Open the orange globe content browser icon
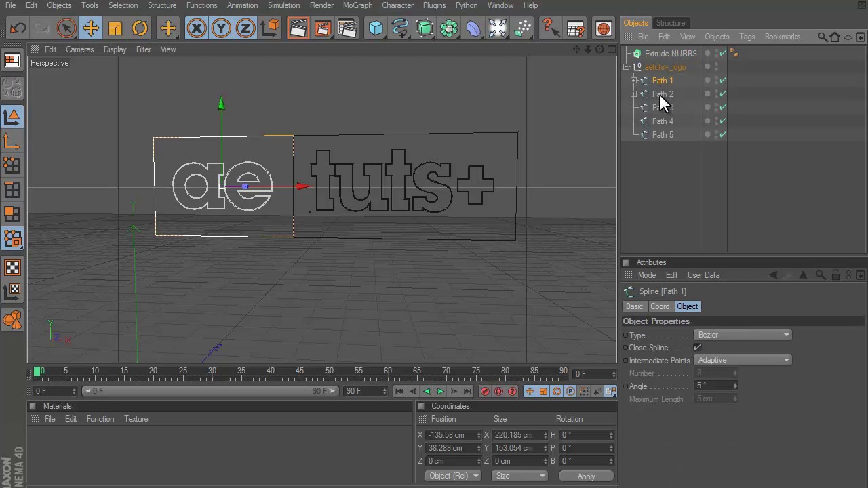This screenshot has width=868, height=488. click(x=603, y=28)
